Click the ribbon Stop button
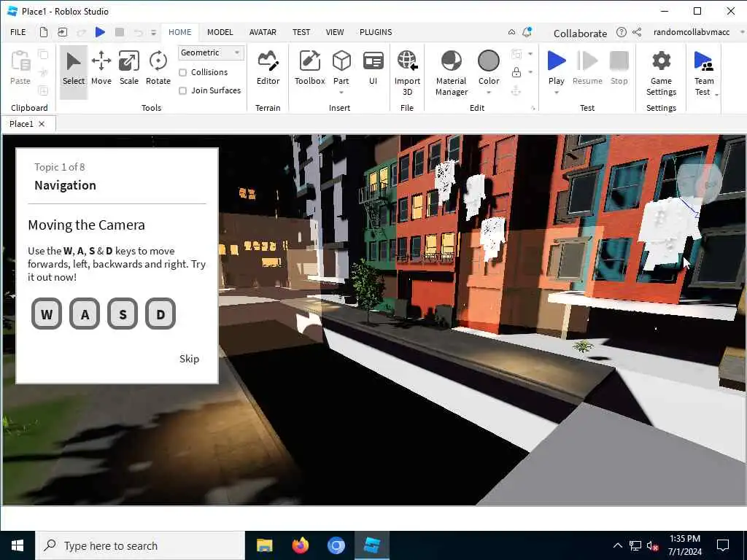 (619, 68)
